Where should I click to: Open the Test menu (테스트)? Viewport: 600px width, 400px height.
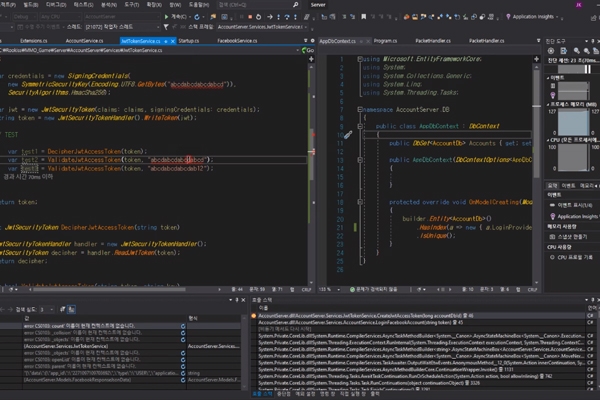[x=83, y=5]
